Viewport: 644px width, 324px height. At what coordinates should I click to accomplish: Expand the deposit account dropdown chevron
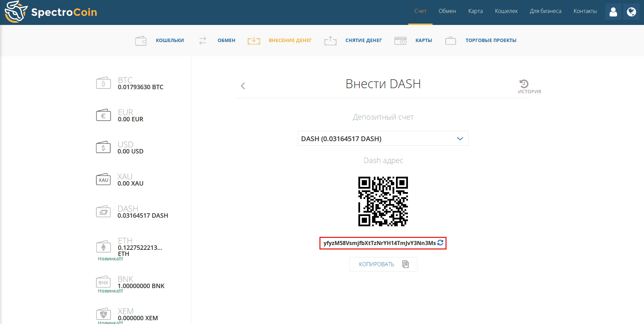point(460,138)
